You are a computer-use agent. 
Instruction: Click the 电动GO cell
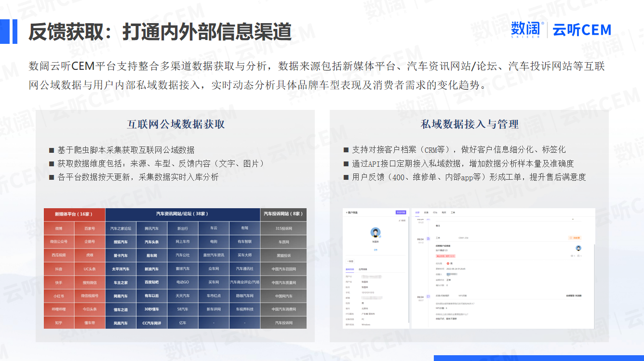tap(183, 282)
